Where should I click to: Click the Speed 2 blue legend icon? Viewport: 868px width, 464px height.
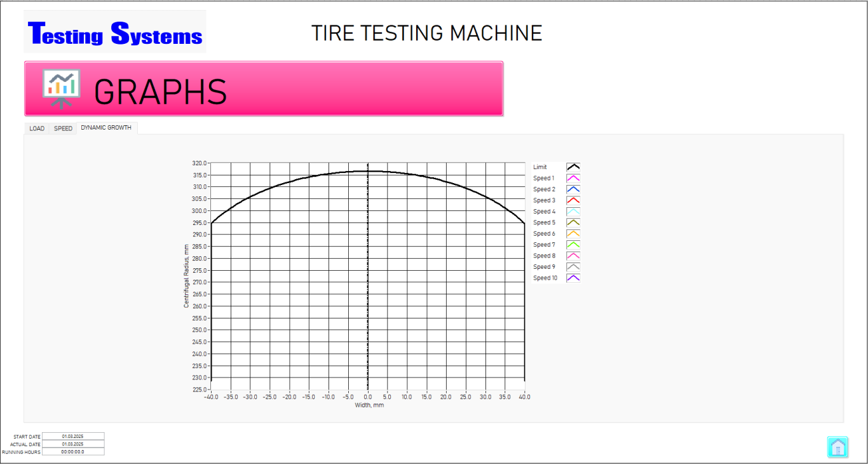coord(573,189)
